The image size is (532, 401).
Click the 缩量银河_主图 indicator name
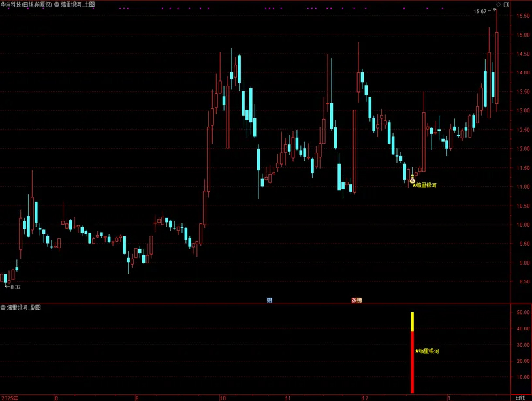click(78, 5)
